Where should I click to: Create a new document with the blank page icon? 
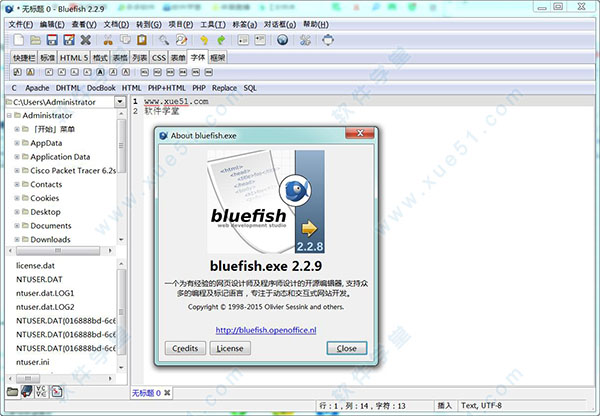[18, 40]
